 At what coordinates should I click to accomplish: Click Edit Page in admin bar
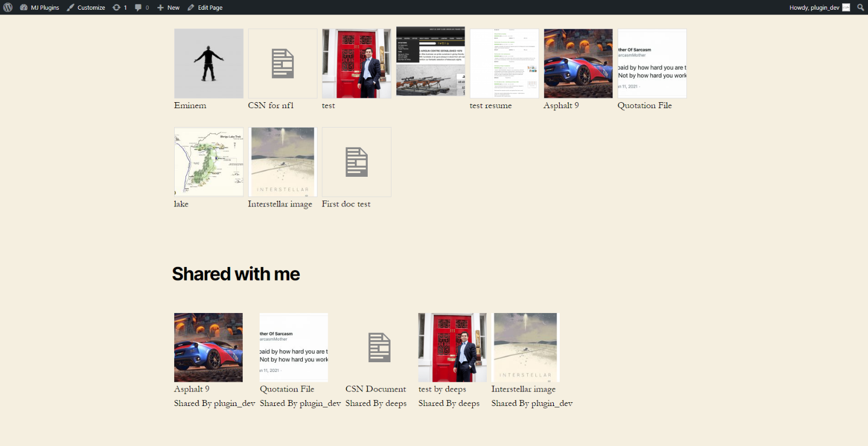click(205, 8)
